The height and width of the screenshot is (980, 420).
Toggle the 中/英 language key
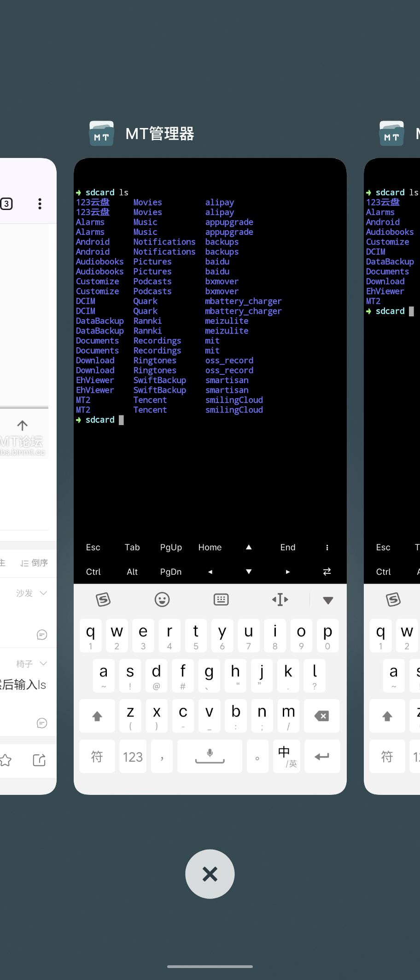click(x=286, y=756)
